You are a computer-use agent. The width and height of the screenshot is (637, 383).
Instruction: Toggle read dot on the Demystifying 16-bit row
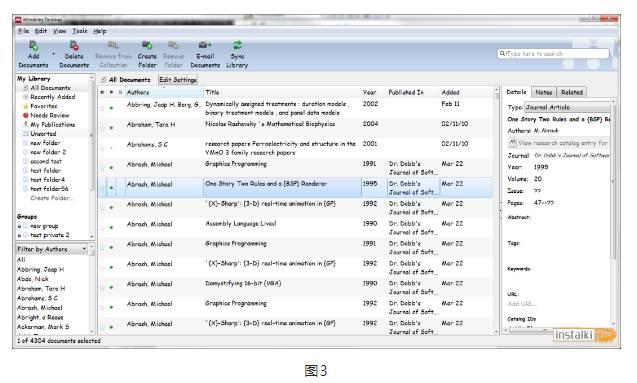(x=111, y=287)
